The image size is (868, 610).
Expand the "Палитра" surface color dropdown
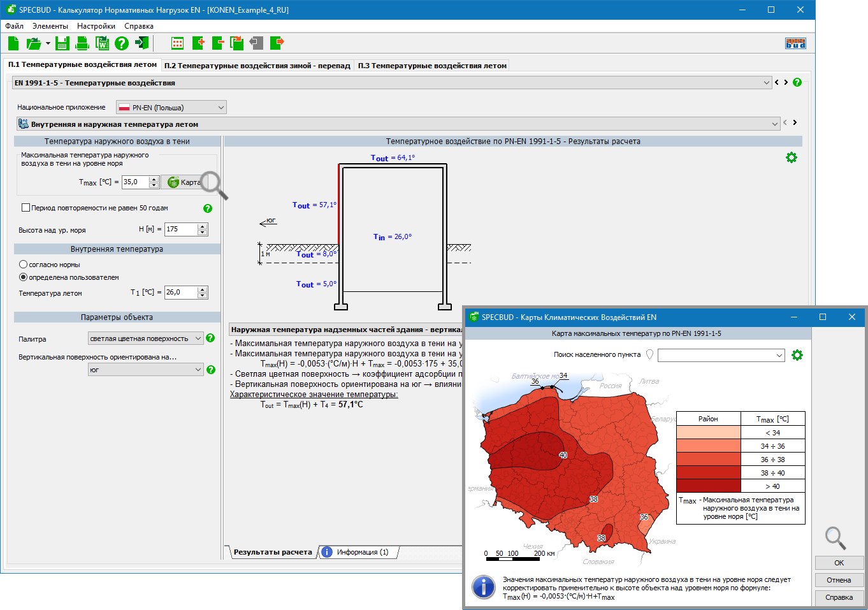pos(145,338)
